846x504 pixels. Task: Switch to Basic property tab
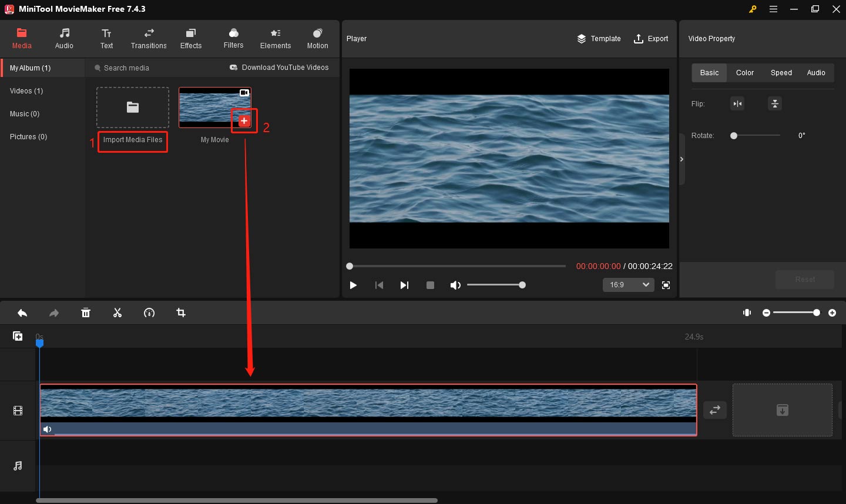(x=709, y=73)
